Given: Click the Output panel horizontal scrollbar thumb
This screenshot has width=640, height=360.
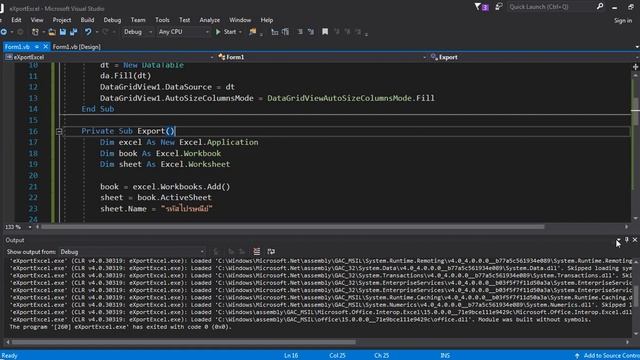Looking at the screenshot, I should tap(183, 342).
